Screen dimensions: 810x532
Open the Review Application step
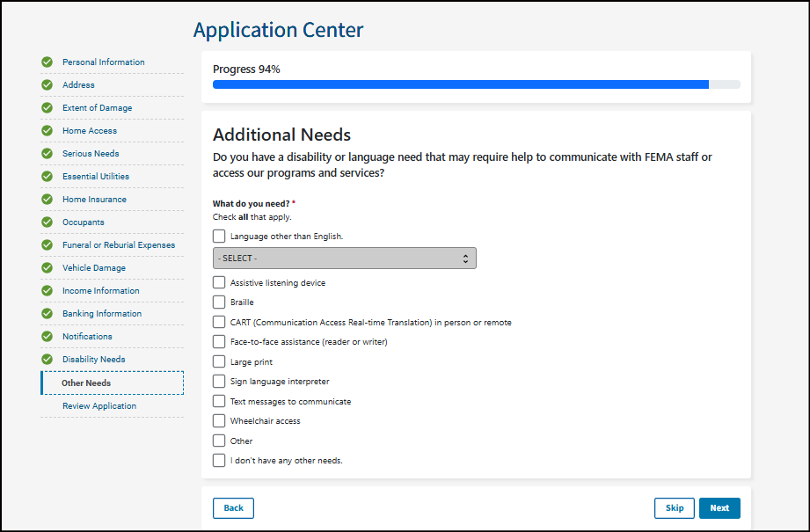(x=99, y=406)
